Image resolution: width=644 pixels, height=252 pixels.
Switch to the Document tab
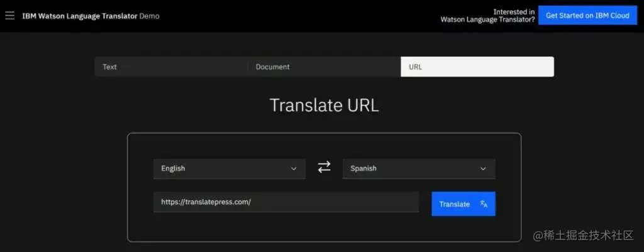pos(324,67)
